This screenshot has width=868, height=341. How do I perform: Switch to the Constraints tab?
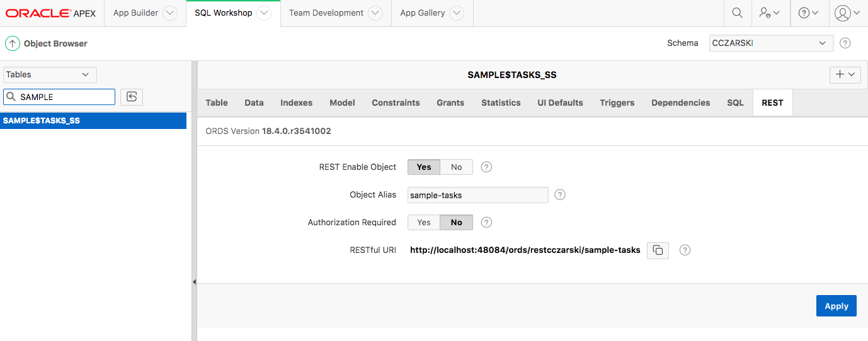[396, 103]
